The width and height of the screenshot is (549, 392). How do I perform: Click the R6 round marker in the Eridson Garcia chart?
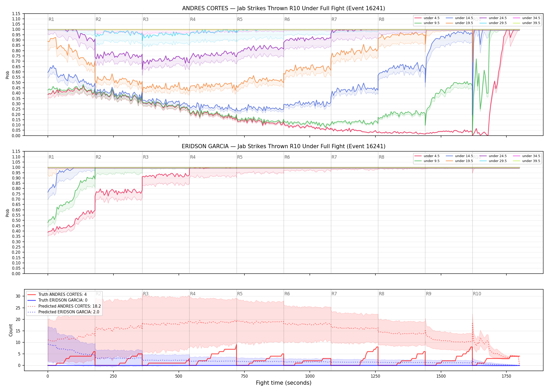pyautogui.click(x=287, y=157)
